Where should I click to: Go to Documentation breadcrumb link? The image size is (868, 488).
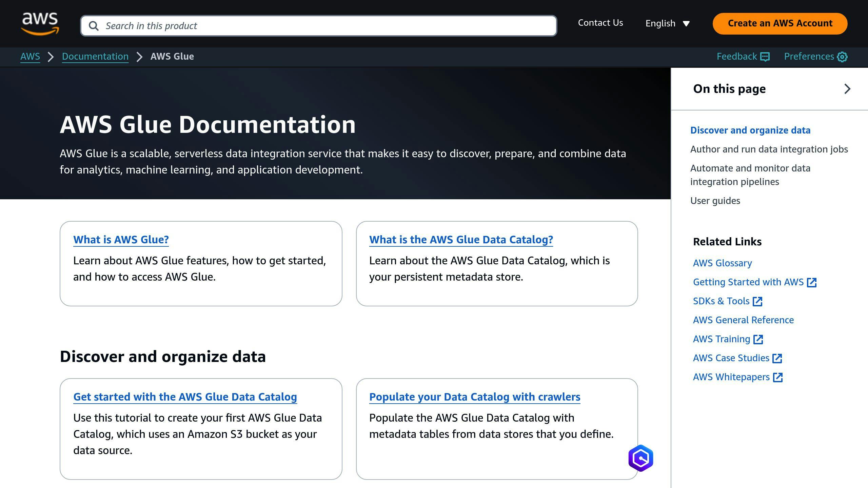95,57
